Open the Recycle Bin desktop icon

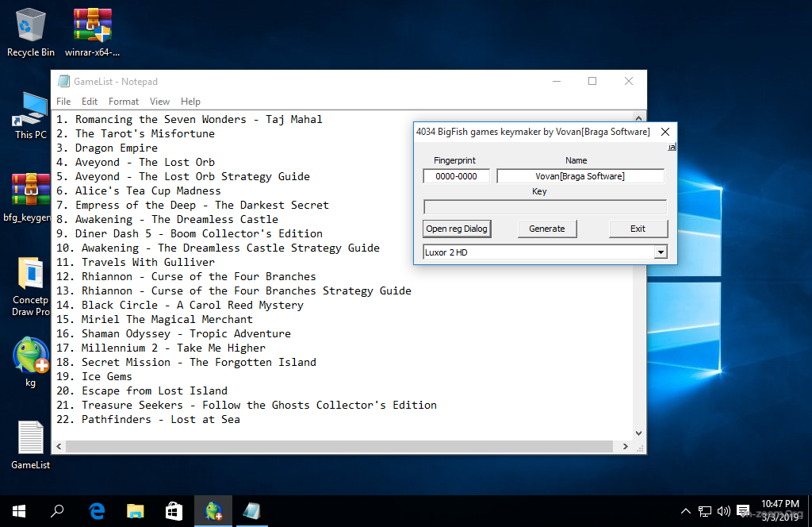31,32
